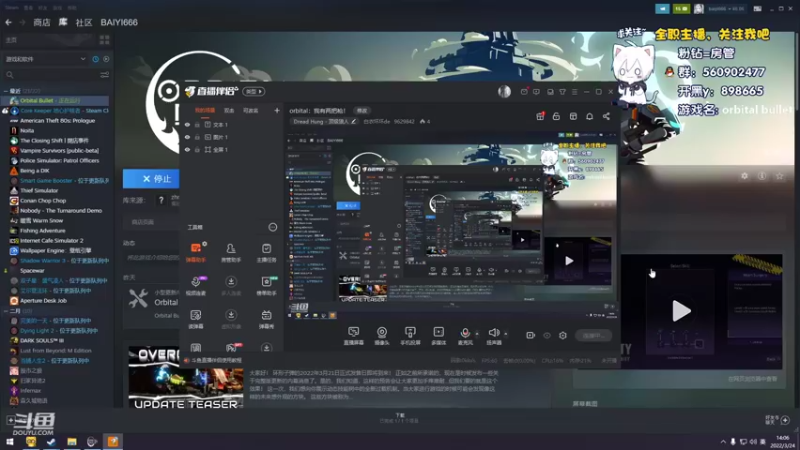
Task: Open Steam 社区 tab
Action: pyautogui.click(x=84, y=22)
